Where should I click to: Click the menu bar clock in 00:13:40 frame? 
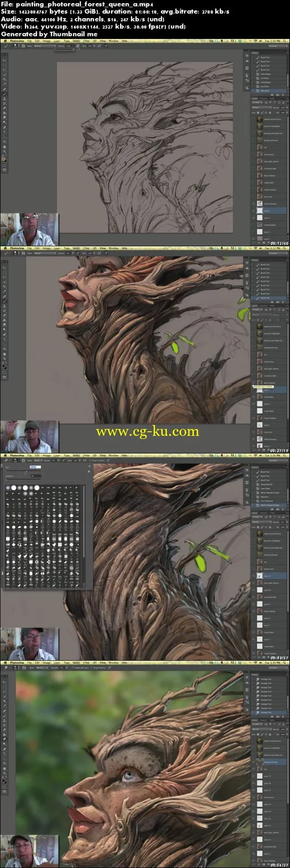(271, 41)
